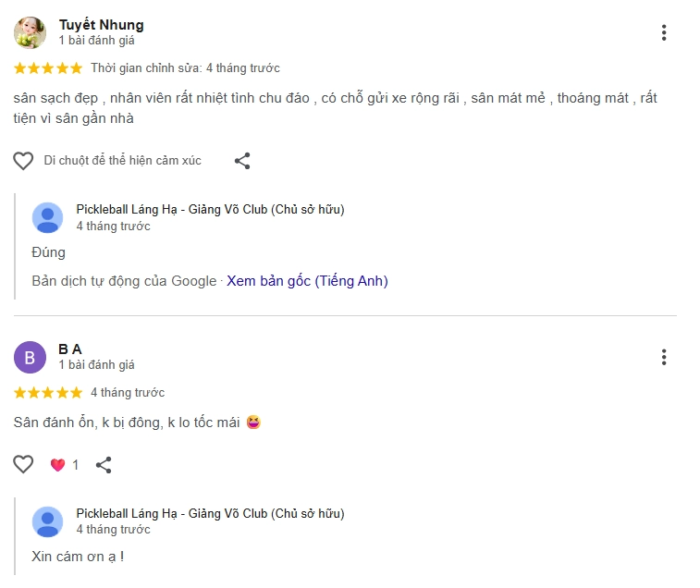
Task: Click Tuyết Nhung's profile photo
Action: point(30,32)
